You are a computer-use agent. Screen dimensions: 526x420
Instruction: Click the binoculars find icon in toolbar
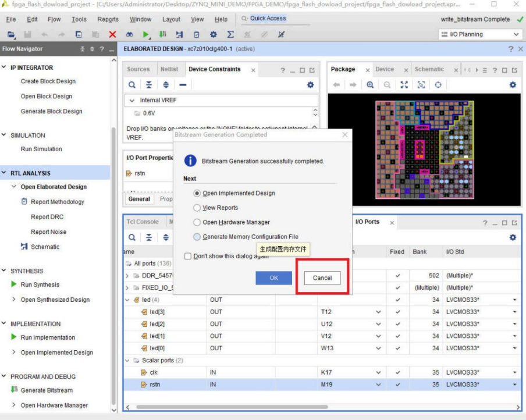[130, 35]
